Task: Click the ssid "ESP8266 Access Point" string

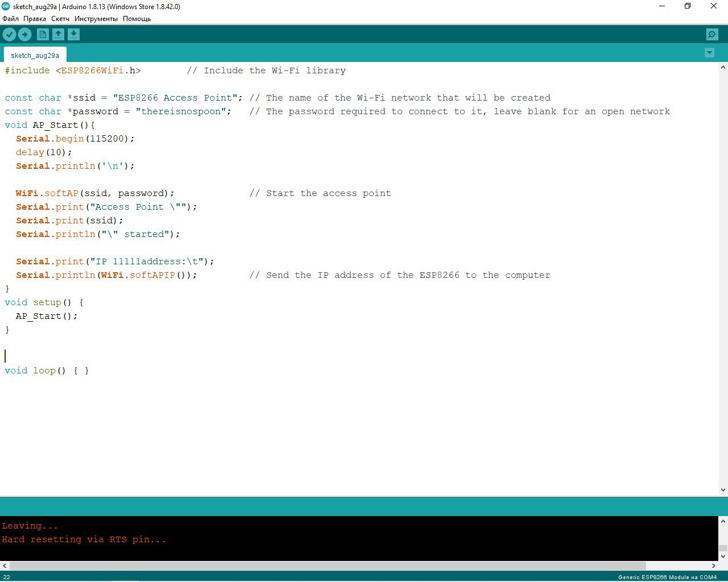Action: click(175, 98)
